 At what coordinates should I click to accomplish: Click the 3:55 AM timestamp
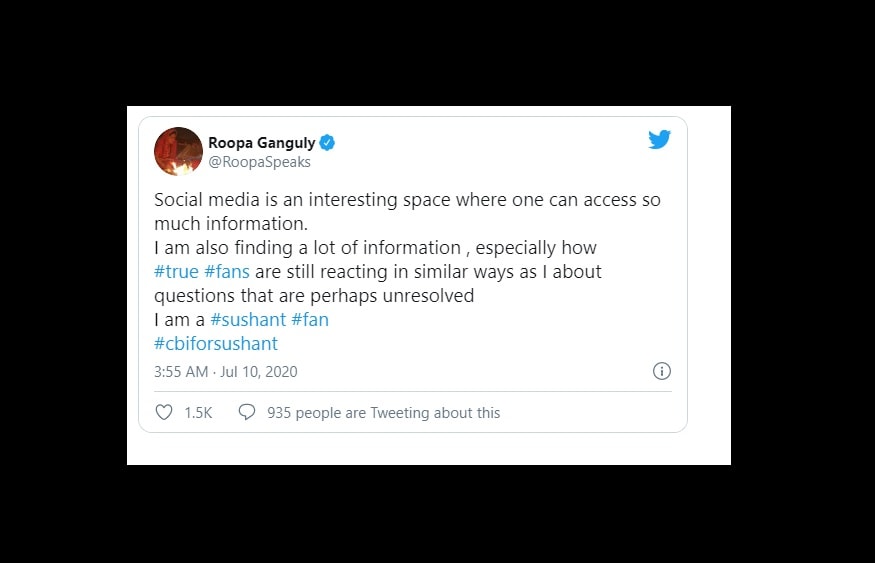pos(181,372)
